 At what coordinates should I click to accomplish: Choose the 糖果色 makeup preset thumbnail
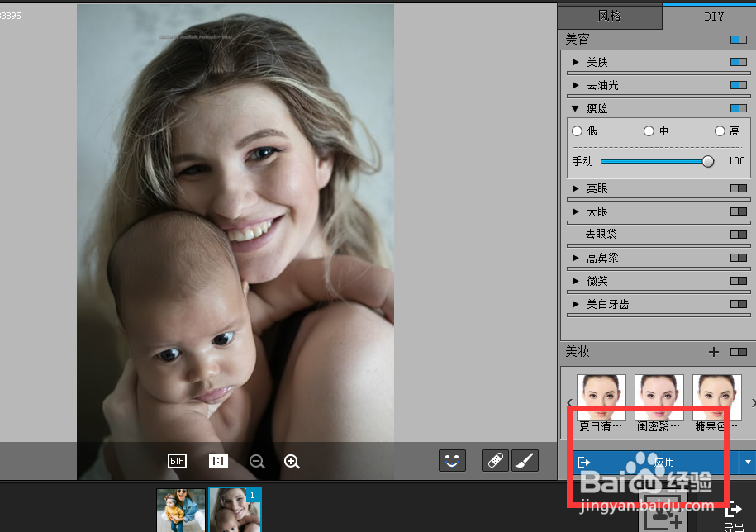717,397
